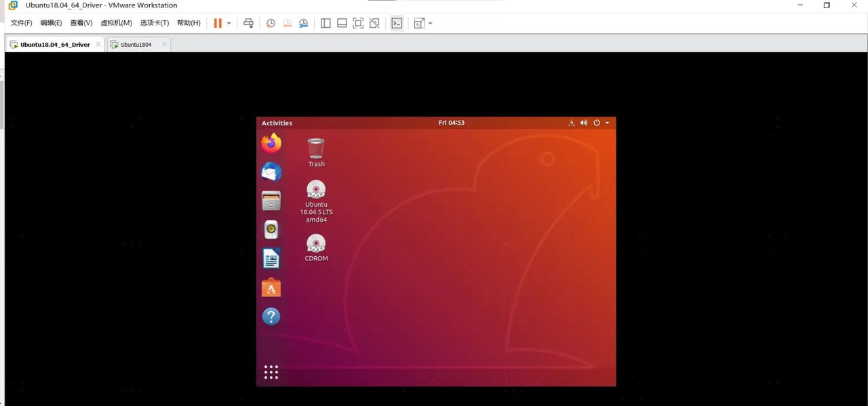Show or hide the library sidebar
The image size is (868, 406).
(325, 23)
